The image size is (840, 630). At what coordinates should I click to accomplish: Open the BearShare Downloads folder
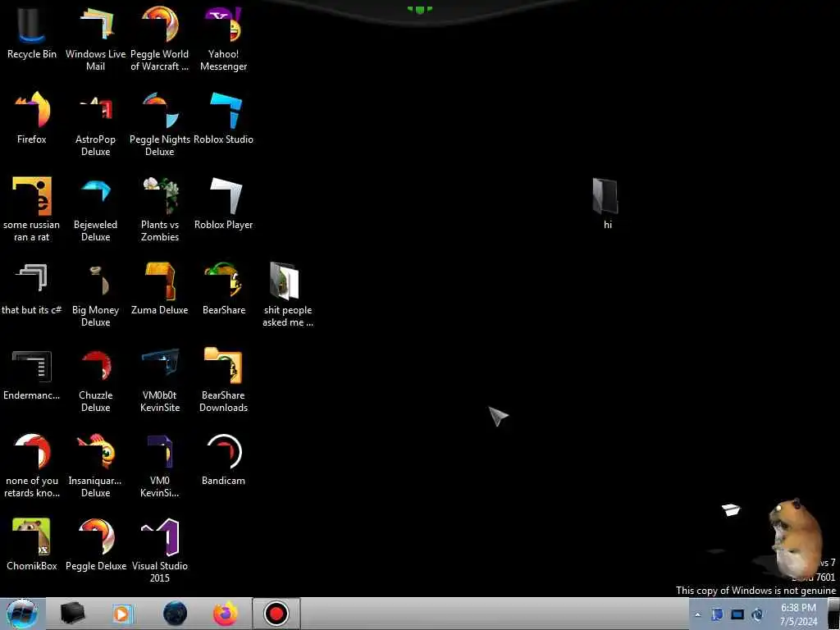(223, 379)
